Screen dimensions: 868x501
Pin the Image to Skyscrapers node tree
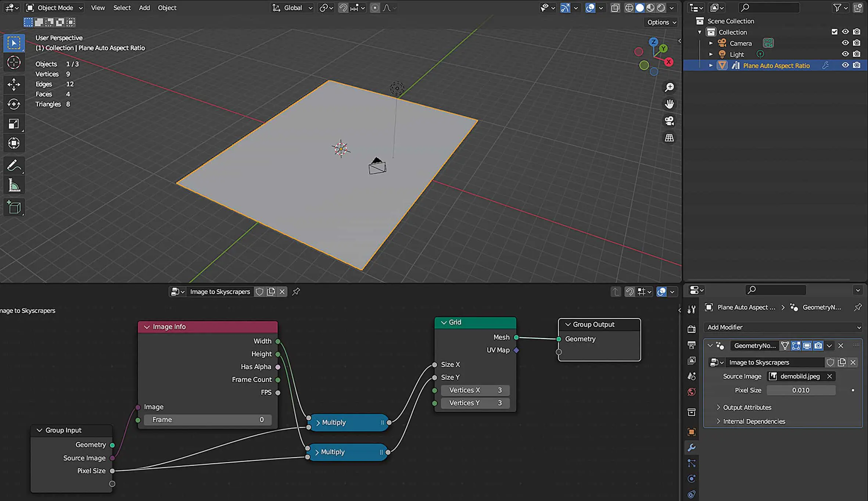pos(296,291)
